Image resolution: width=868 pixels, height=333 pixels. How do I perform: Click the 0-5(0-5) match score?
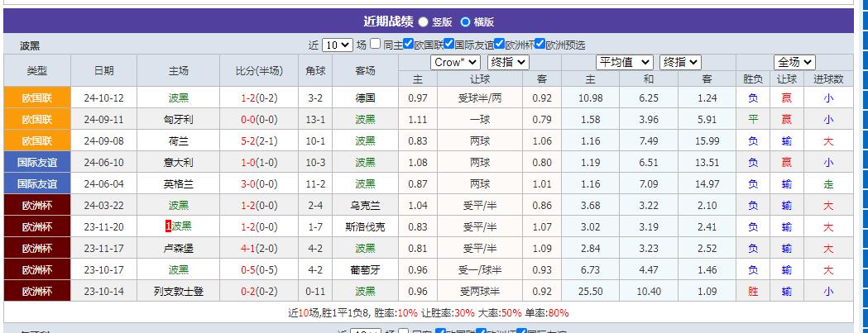pos(259,269)
